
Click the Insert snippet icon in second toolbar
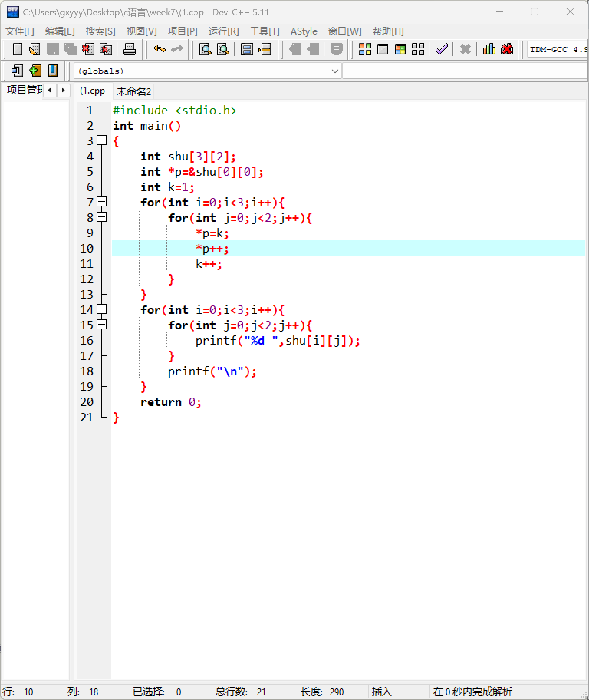pyautogui.click(x=17, y=71)
